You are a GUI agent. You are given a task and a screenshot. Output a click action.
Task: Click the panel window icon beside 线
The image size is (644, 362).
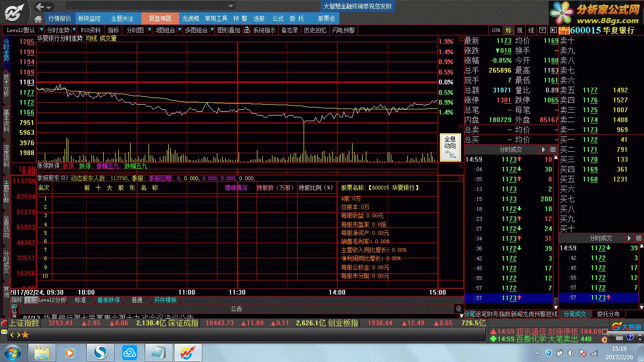[542, 30]
